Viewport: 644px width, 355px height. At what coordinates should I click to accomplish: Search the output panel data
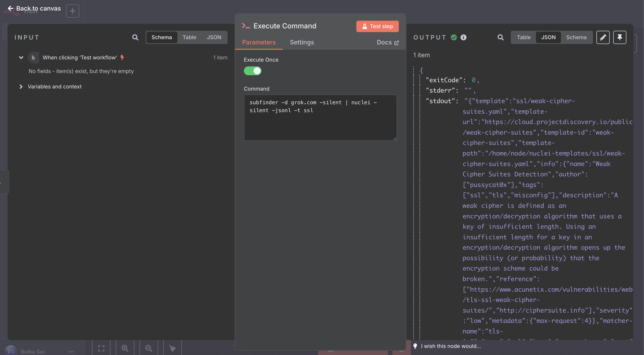(x=500, y=37)
